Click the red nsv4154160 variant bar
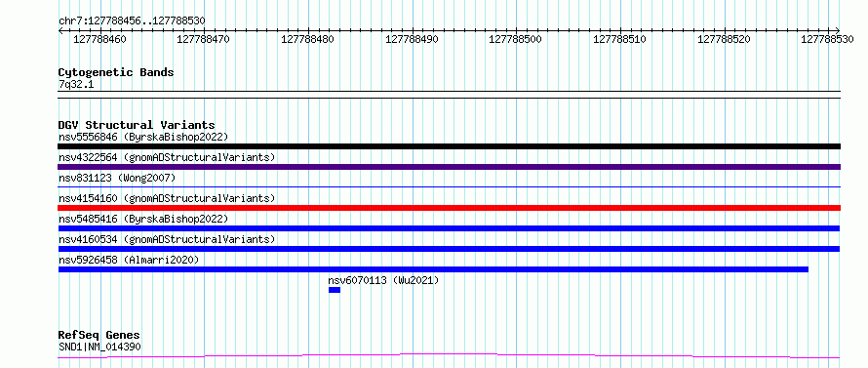 [x=449, y=208]
